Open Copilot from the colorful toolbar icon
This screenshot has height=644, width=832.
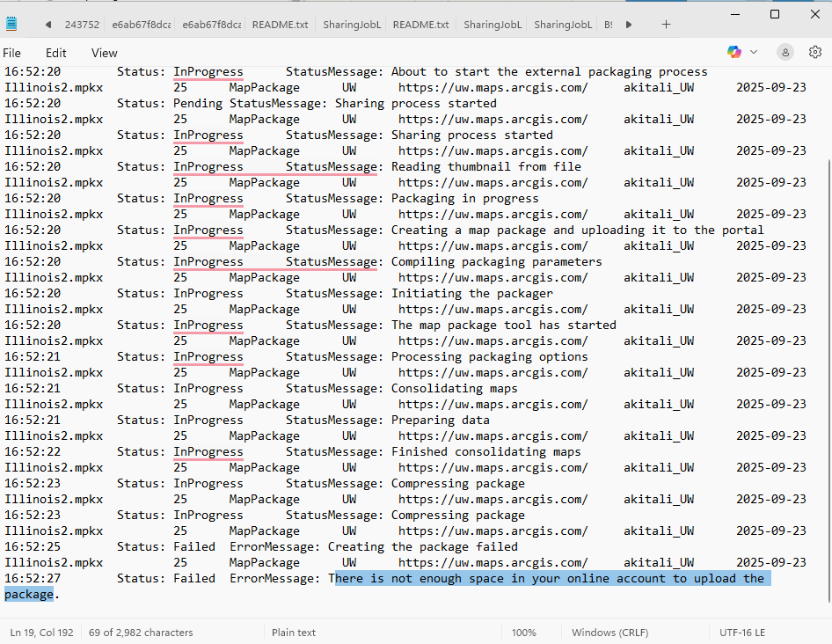pyautogui.click(x=734, y=53)
